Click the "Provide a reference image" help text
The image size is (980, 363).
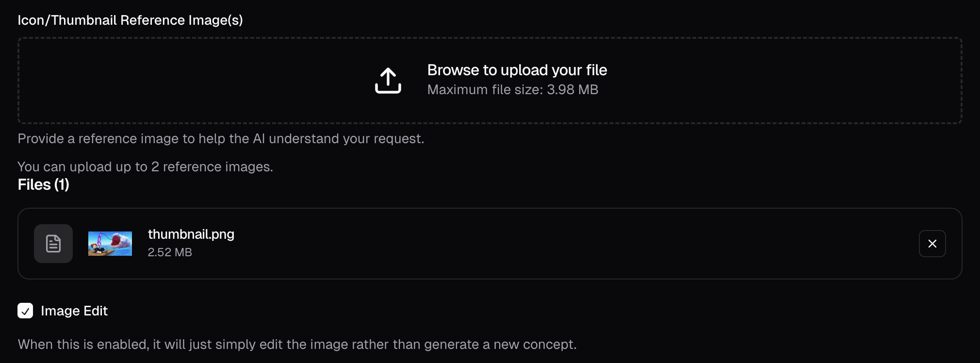(221, 139)
